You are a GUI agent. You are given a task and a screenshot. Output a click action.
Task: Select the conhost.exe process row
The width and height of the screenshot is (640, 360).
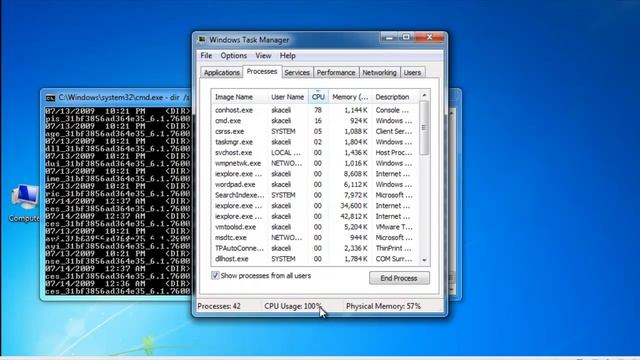tap(315, 110)
